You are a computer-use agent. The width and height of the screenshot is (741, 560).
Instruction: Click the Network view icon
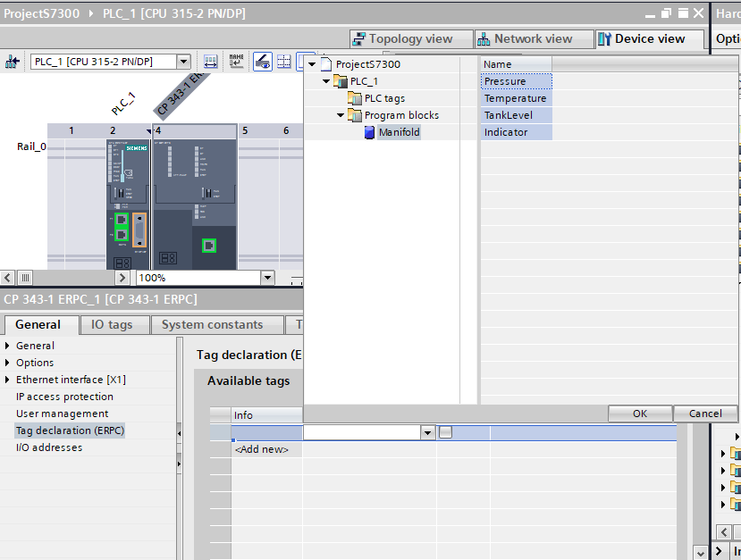[484, 39]
